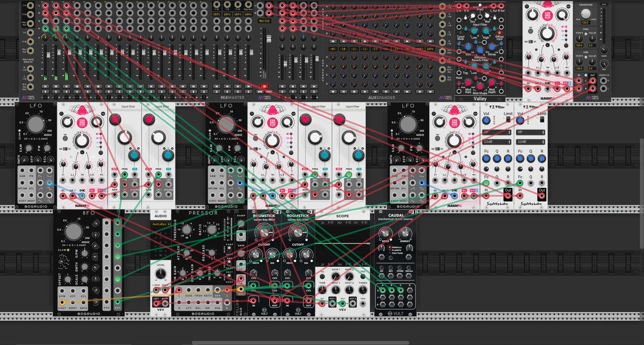Click the sine wave output jack on leftmost LFO
Image resolution: width=644 pixels, height=345 pixels.
(x=49, y=195)
